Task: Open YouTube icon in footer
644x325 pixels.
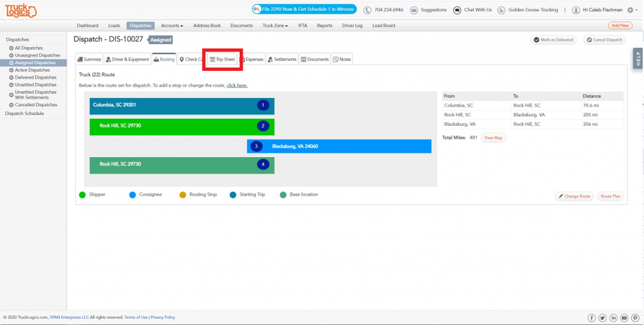Action: (x=625, y=318)
